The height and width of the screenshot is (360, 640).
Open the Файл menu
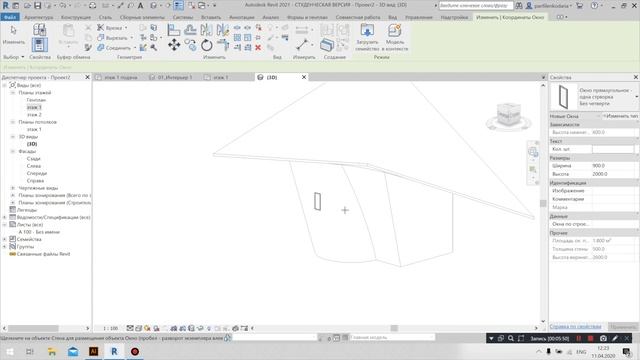10,17
